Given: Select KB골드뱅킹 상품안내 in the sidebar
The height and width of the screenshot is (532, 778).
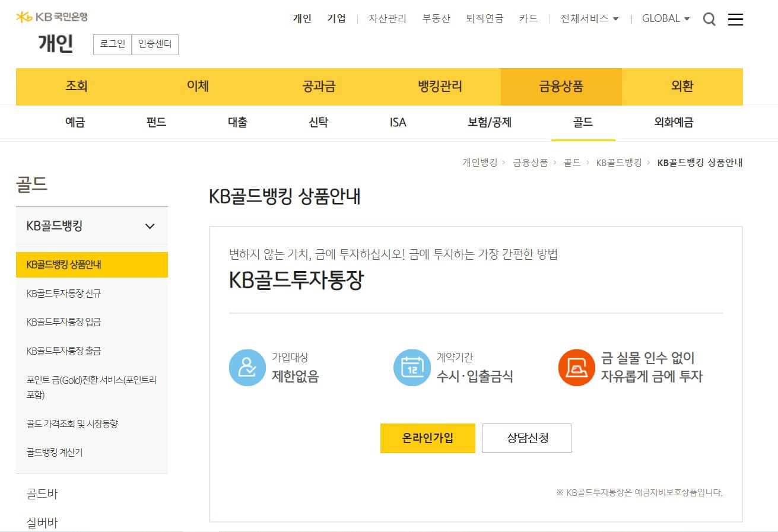Looking at the screenshot, I should coord(92,265).
